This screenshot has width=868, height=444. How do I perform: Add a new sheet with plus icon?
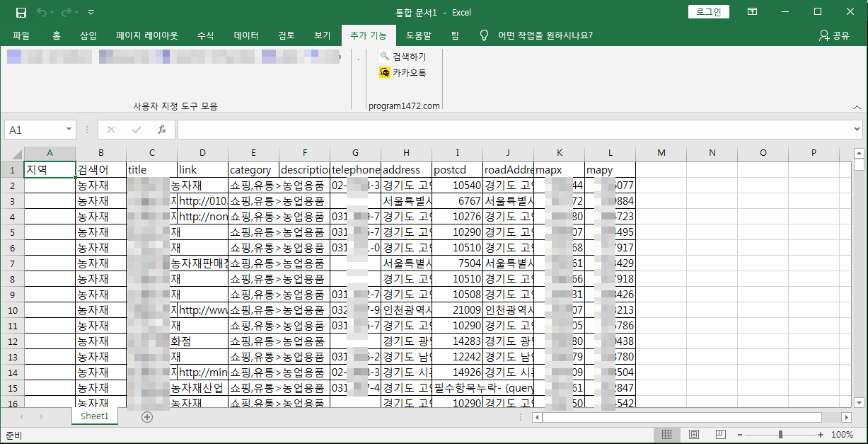147,417
